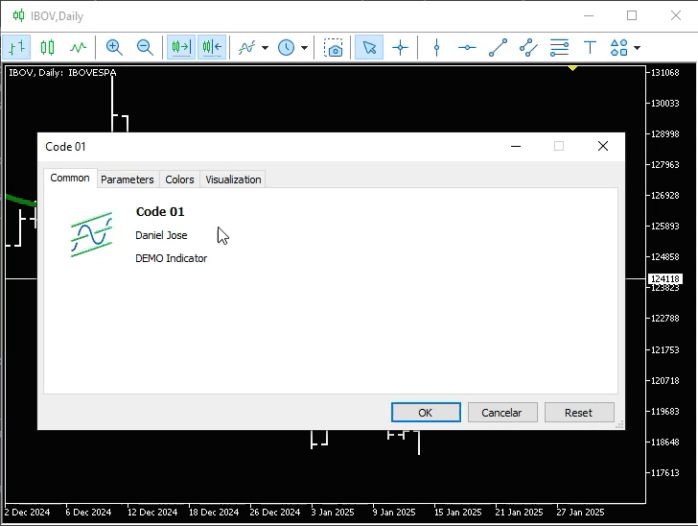Select bar chart display mode

(x=17, y=47)
